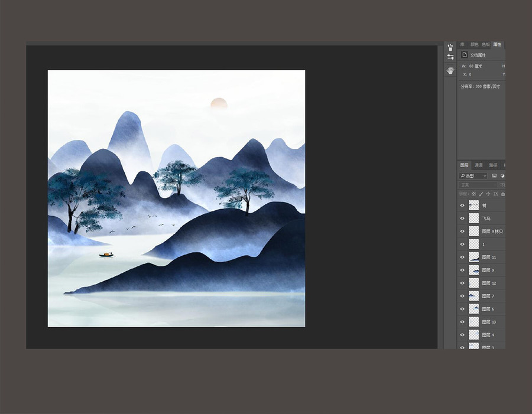Open the Brush Presets panel icon

(x=450, y=47)
